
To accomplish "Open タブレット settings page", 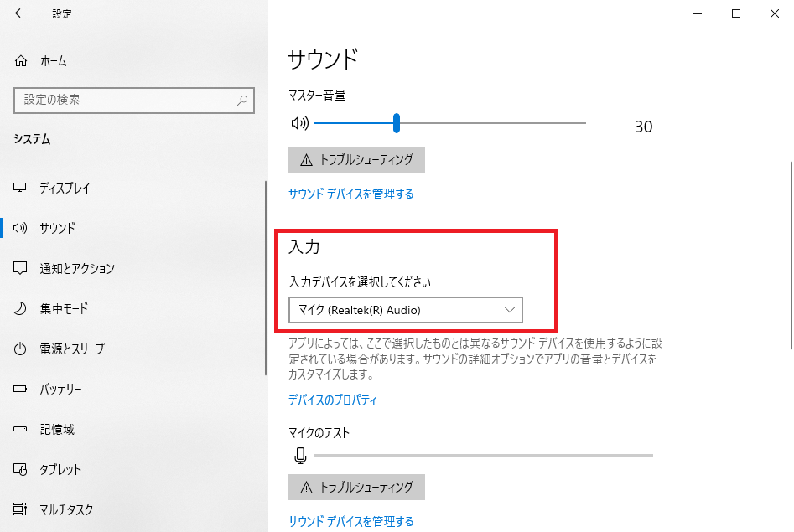I will (60, 469).
